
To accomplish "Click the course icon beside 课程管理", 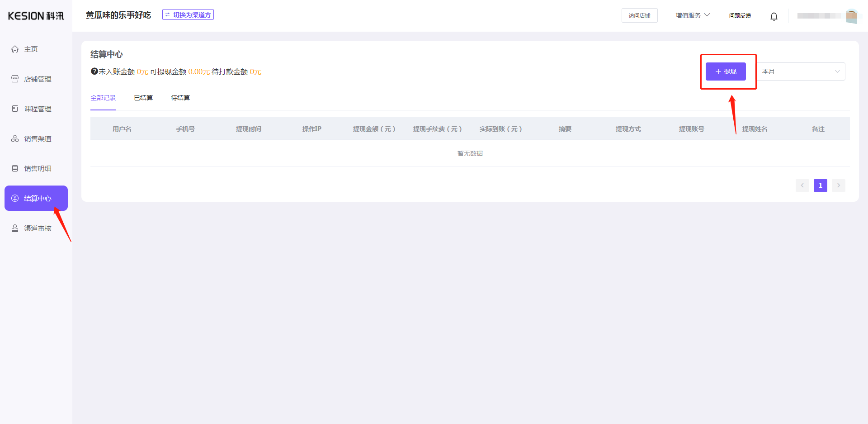I will point(15,109).
